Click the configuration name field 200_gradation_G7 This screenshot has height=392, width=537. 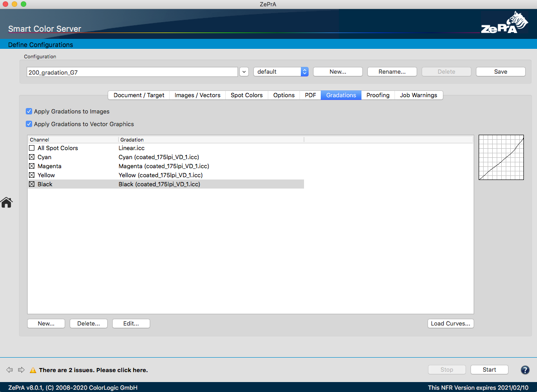point(132,72)
